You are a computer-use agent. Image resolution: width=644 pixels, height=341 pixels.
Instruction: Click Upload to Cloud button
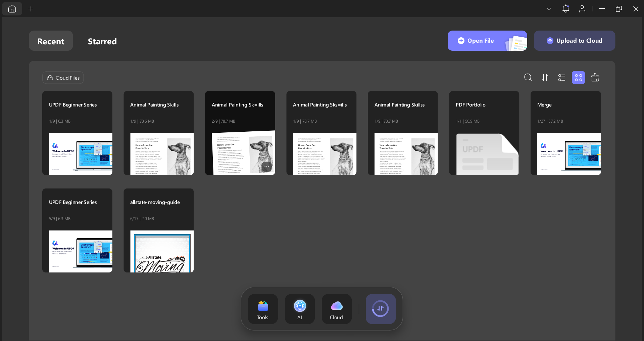(574, 41)
